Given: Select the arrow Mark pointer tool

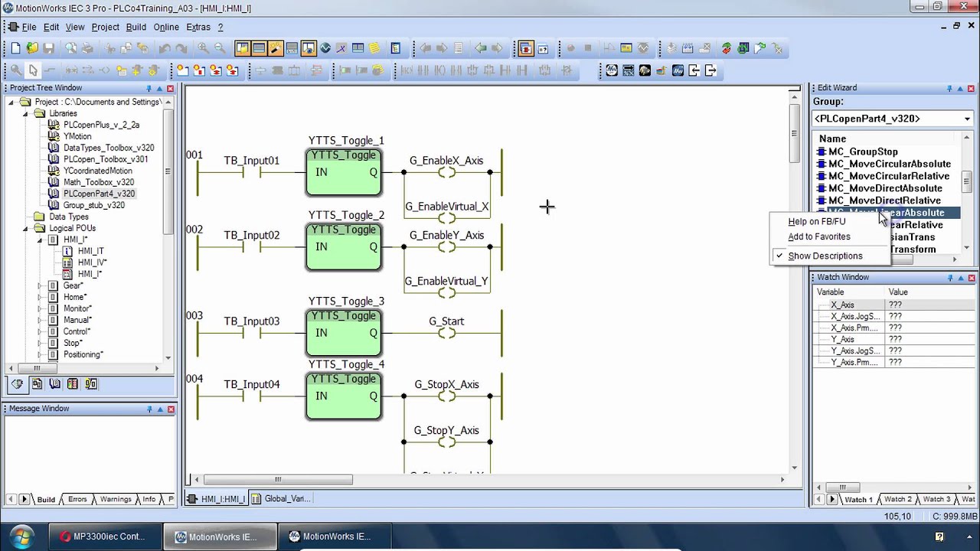Looking at the screenshot, I should coord(33,70).
